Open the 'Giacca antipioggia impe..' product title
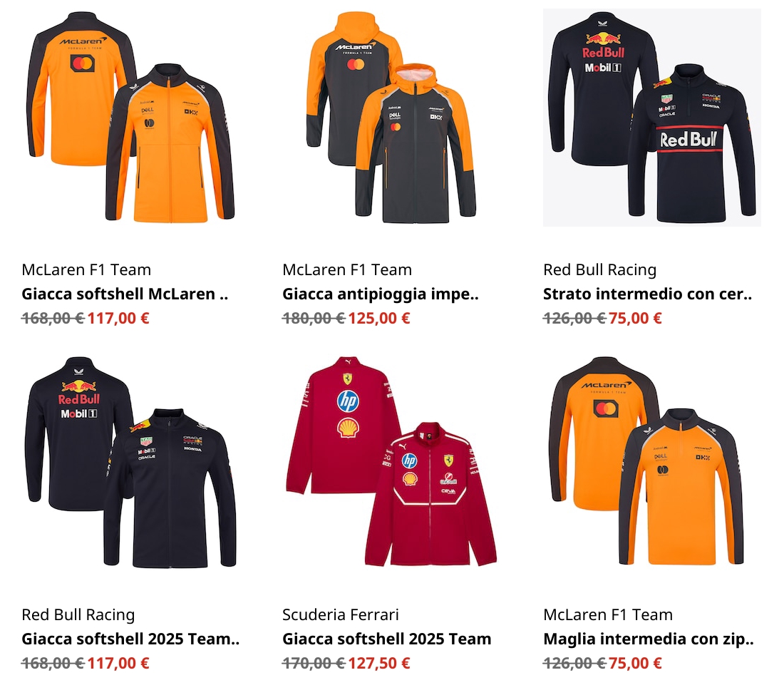Viewport: 784px width, 690px height. coord(381,294)
